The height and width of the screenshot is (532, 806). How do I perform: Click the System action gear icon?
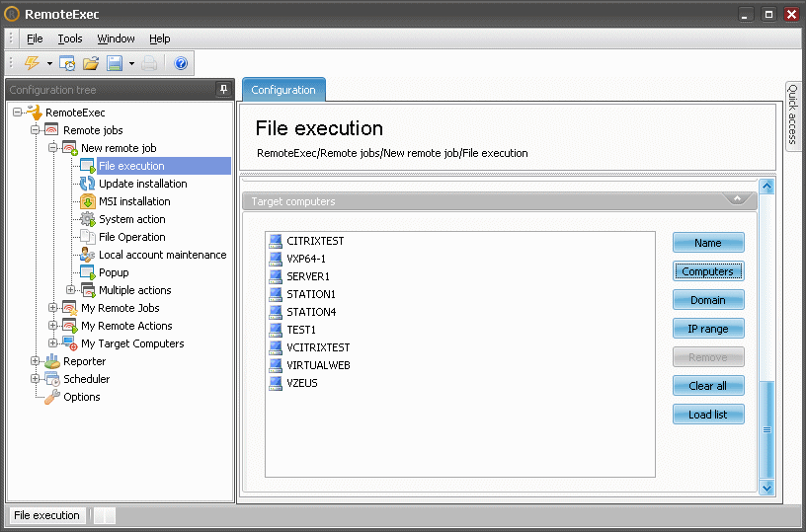[88, 219]
